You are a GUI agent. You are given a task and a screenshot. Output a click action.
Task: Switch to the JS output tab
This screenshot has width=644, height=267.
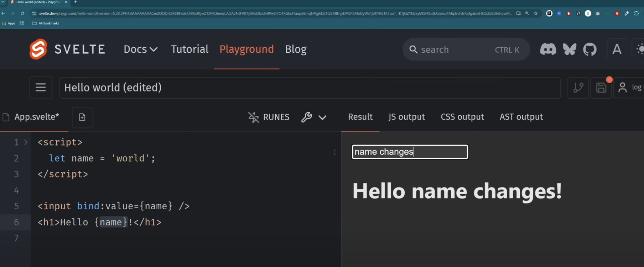click(406, 117)
